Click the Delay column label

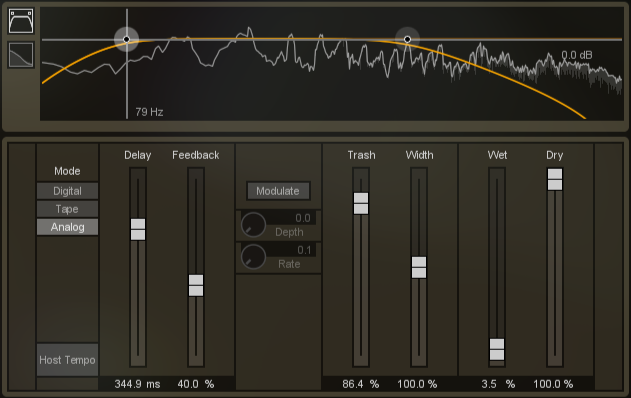pyautogui.click(x=138, y=155)
